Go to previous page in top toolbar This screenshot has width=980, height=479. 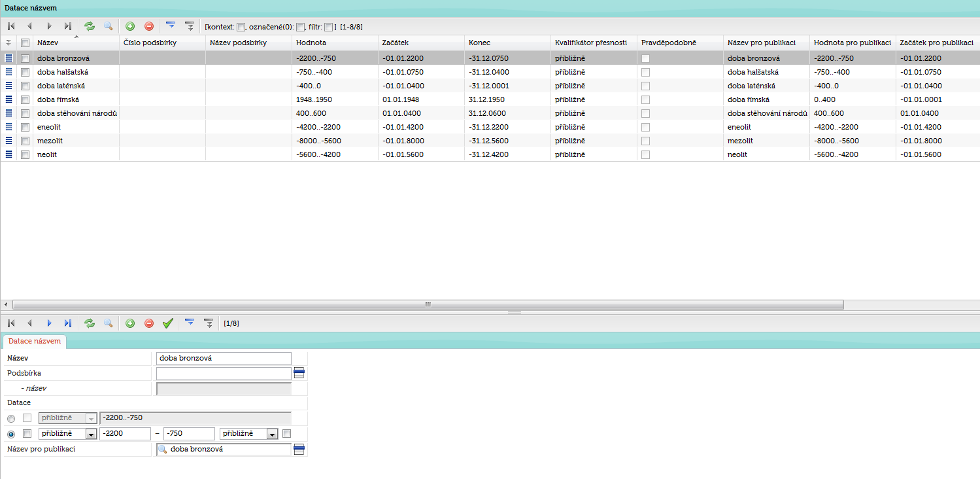30,26
